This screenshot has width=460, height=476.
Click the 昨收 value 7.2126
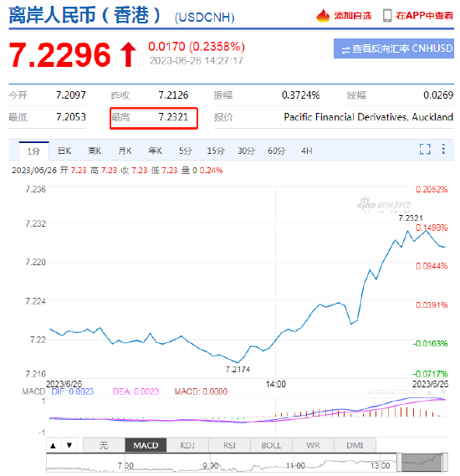[173, 95]
